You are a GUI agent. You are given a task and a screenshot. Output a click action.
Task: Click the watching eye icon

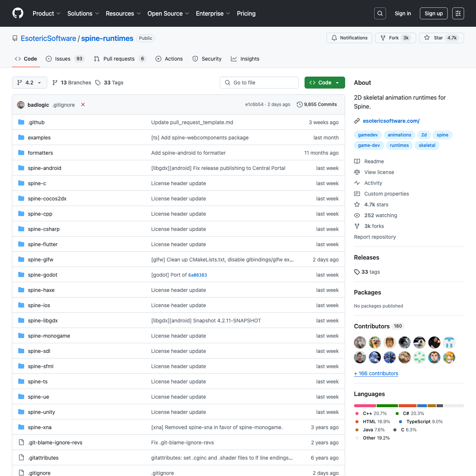pyautogui.click(x=357, y=215)
